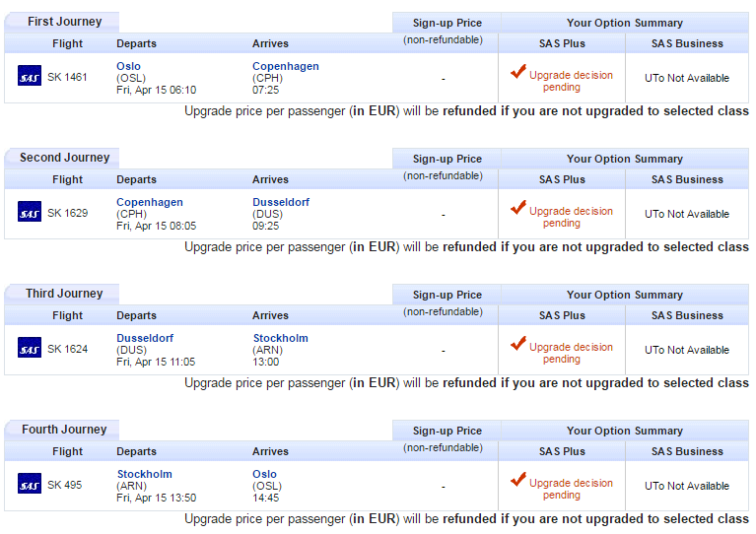
Task: Click the red checkmark in Fourth Journey SAS Plus
Action: (x=518, y=480)
